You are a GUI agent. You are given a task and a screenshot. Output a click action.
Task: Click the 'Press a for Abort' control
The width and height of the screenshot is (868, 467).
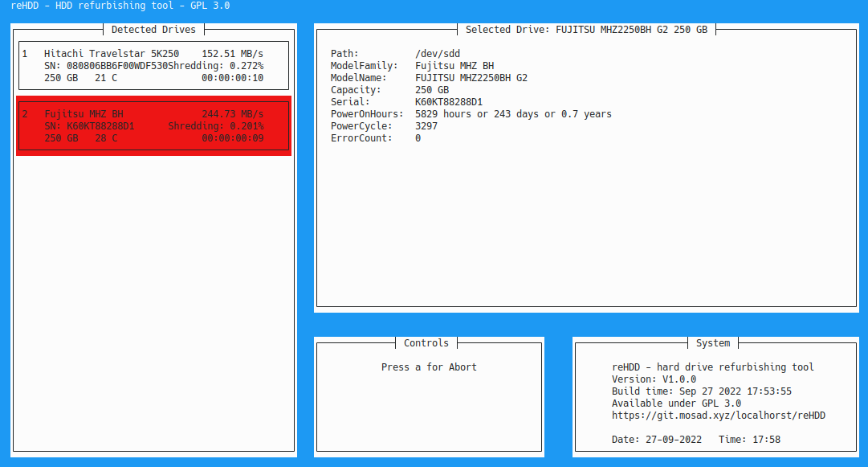[429, 367]
